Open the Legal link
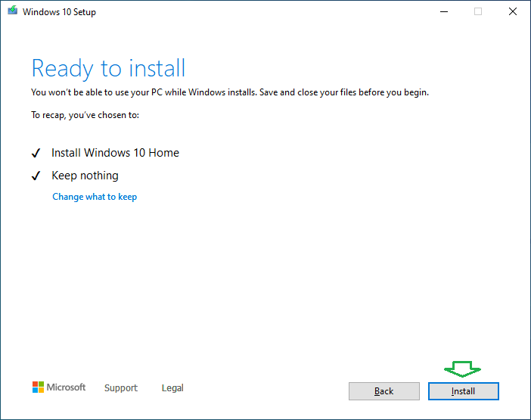The image size is (531, 420). click(x=172, y=387)
